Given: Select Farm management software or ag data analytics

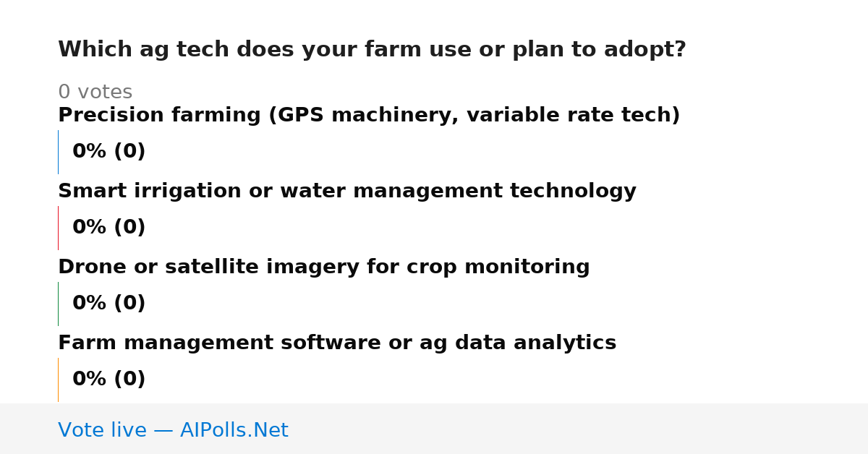Looking at the screenshot, I should point(337,343).
